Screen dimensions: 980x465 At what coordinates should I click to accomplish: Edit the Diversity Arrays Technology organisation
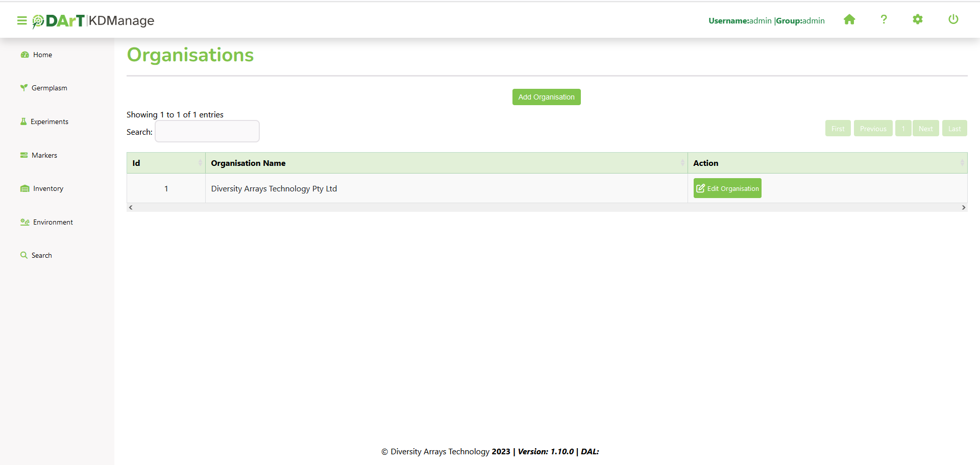pyautogui.click(x=727, y=188)
